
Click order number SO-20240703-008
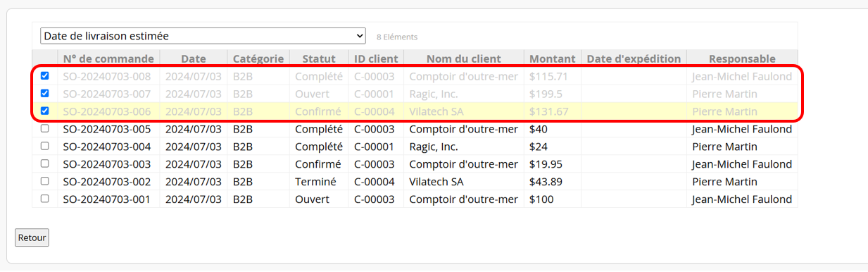click(107, 76)
